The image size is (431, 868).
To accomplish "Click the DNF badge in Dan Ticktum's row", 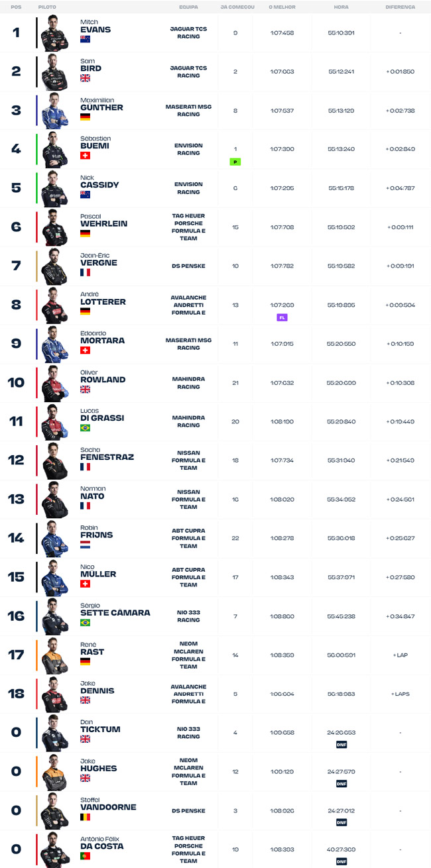I will [x=341, y=744].
